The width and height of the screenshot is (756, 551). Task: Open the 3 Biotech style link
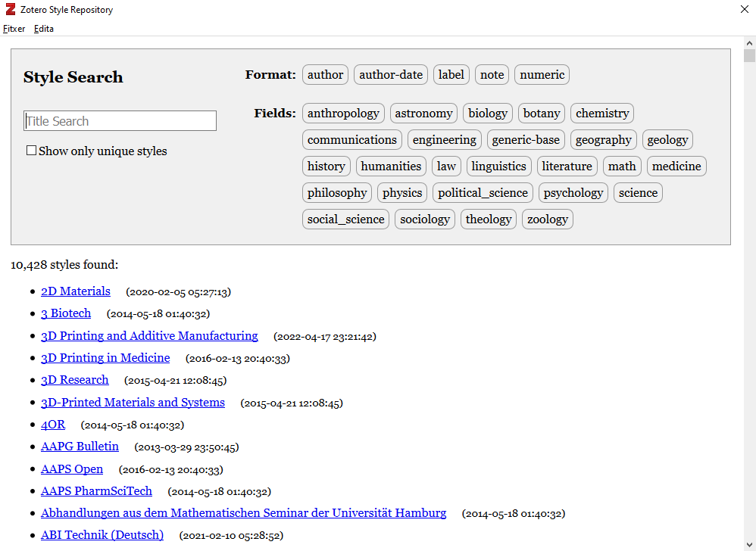(66, 313)
